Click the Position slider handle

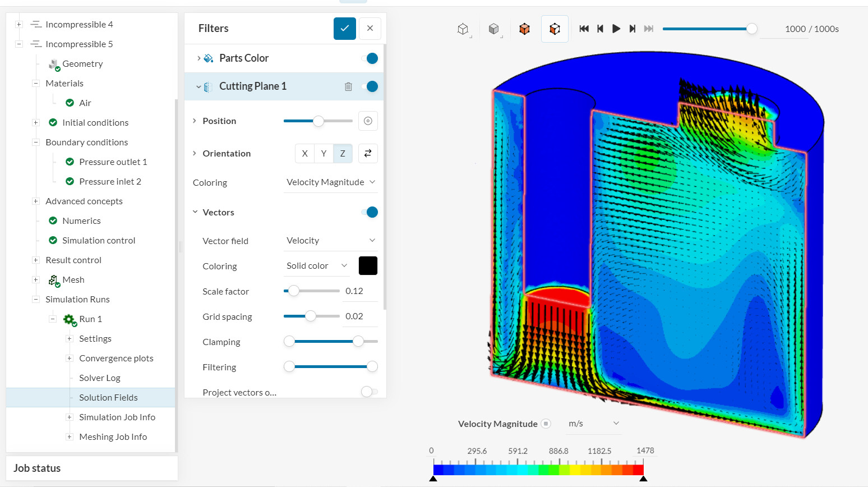[x=318, y=121]
